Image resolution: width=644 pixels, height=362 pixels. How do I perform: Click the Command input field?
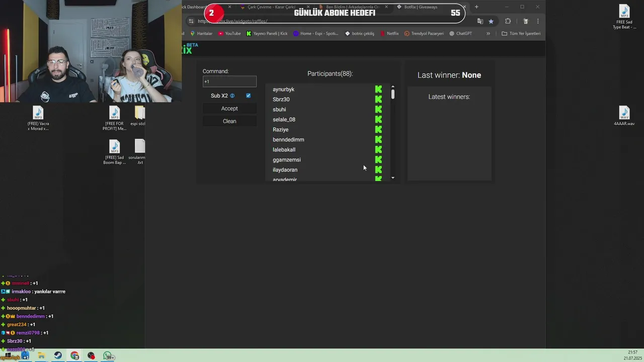229,81
